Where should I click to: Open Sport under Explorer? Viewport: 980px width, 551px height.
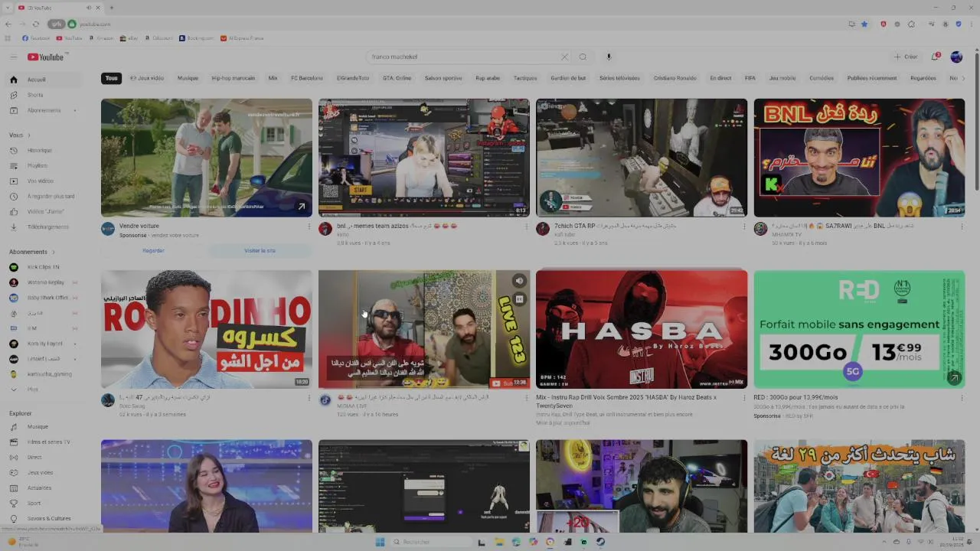coord(43,503)
